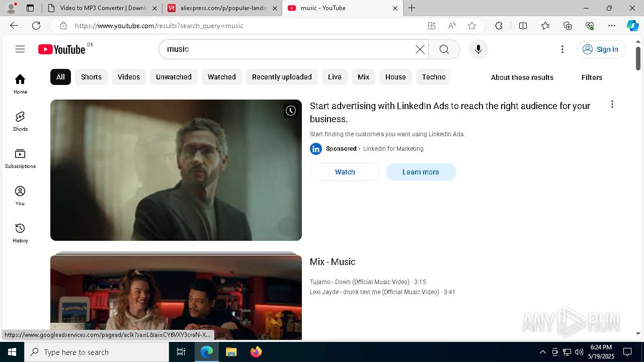The image size is (644, 362).
Task: Open Collections in Edge
Action: point(568,26)
